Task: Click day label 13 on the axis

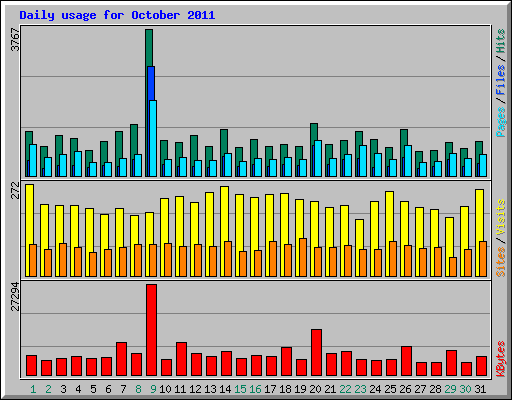Action: [x=210, y=389]
